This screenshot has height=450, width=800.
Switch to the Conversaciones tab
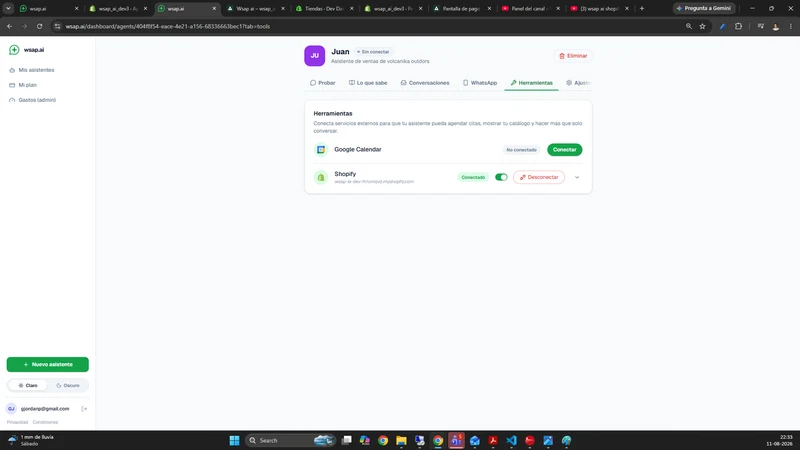425,83
